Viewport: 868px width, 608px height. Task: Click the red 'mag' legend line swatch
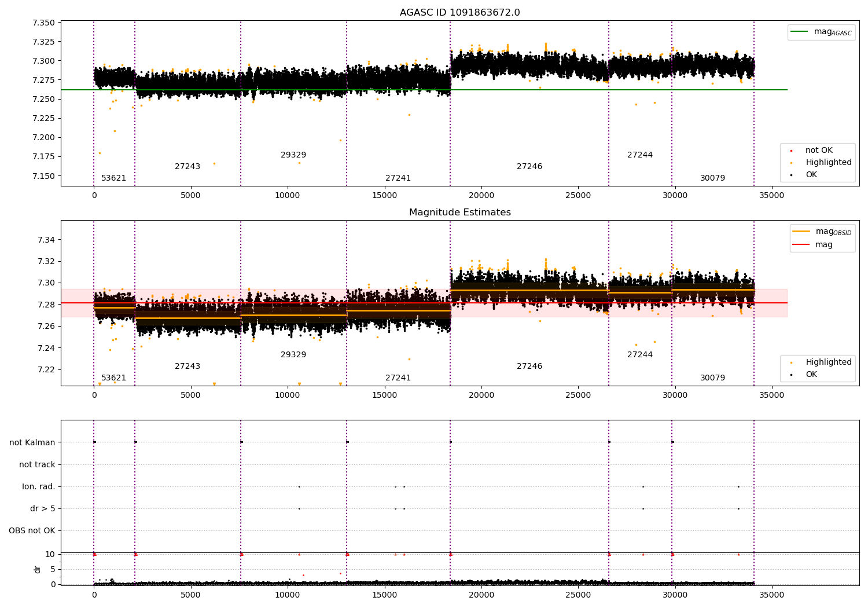pyautogui.click(x=801, y=245)
